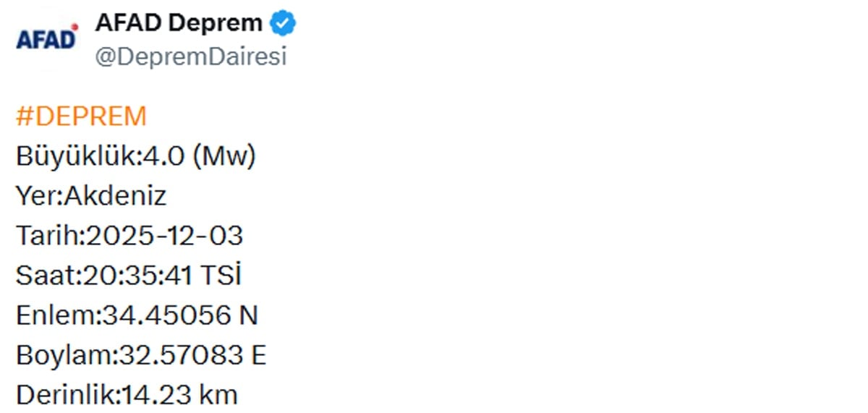This screenshot has width=868, height=413.
Task: Select the latitude value 34.45056
Action: 166,315
